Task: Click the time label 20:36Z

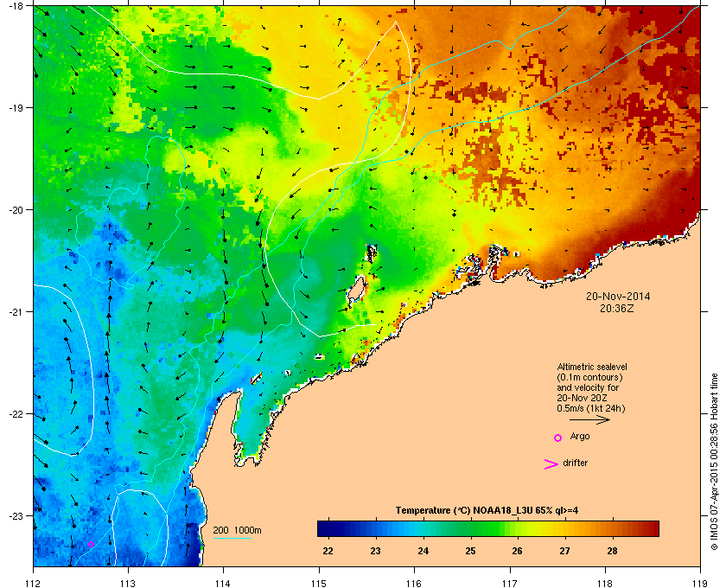Action: click(616, 308)
